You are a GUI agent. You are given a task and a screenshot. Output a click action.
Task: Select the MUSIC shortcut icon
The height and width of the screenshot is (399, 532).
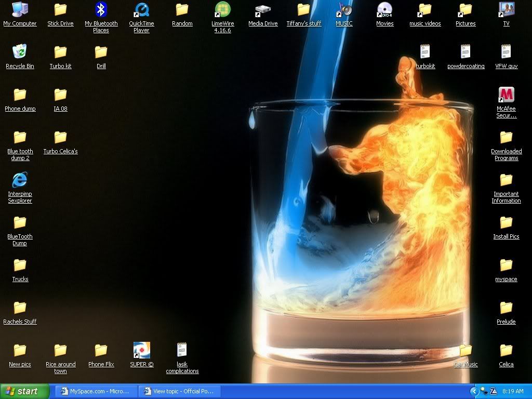pyautogui.click(x=344, y=10)
